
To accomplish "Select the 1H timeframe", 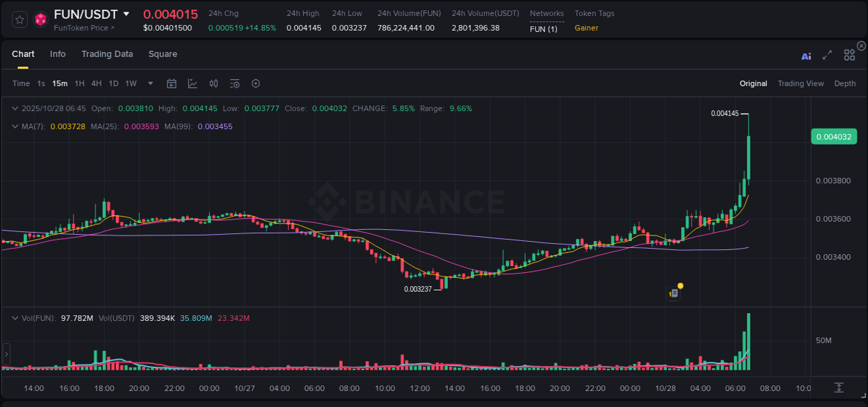I will click(x=78, y=83).
